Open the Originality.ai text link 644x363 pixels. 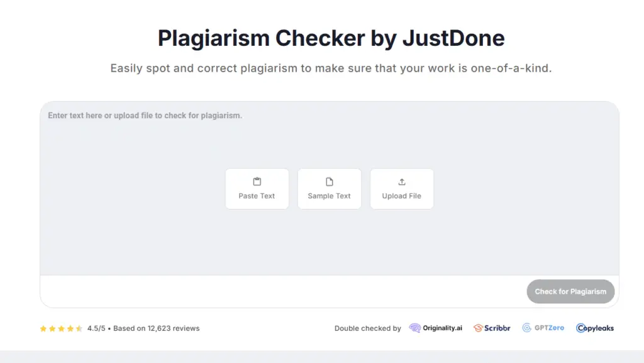pos(442,328)
